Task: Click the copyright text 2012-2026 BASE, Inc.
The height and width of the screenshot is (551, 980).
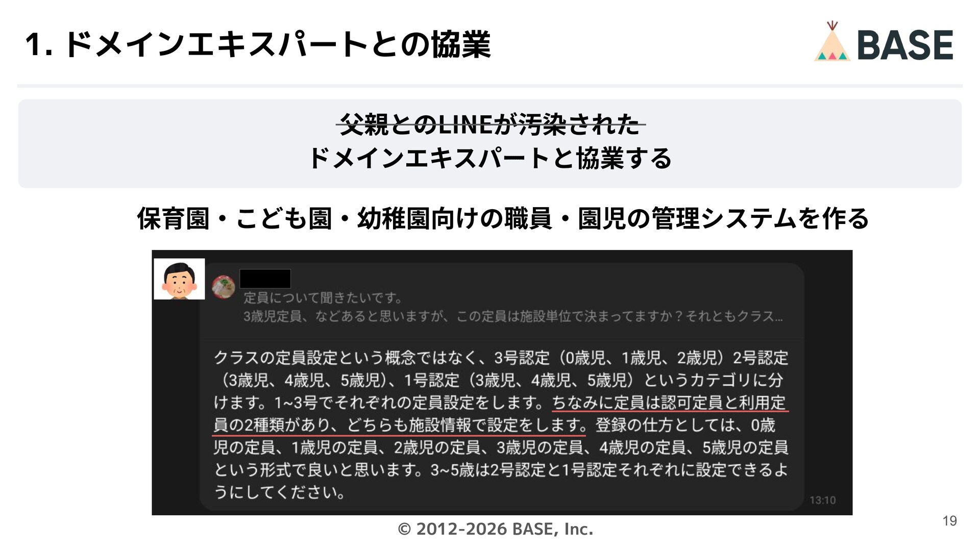Action: [495, 529]
